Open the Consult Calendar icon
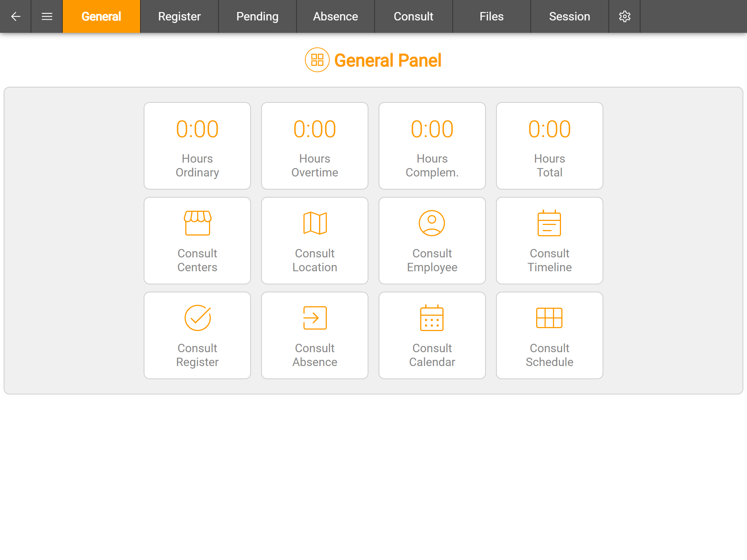 pyautogui.click(x=432, y=318)
